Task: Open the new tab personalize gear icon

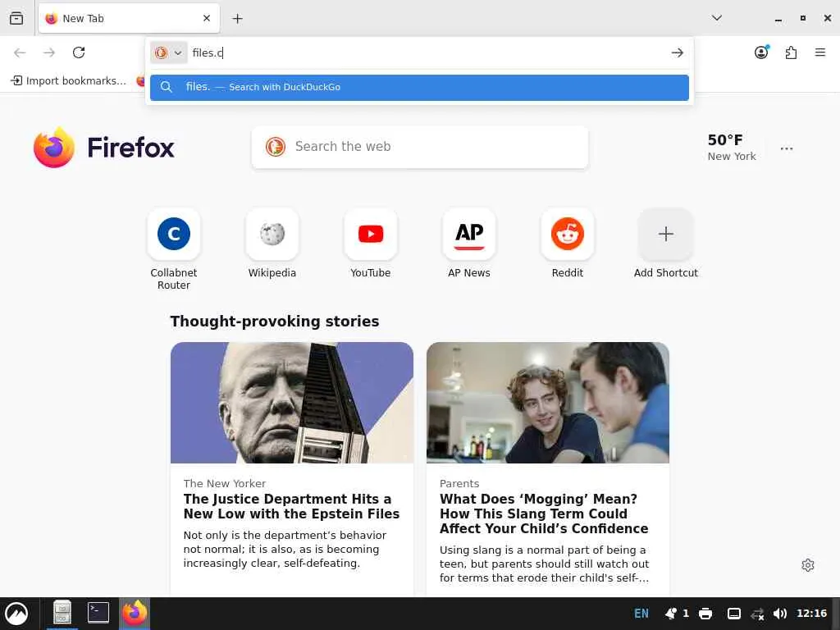Action: (808, 565)
